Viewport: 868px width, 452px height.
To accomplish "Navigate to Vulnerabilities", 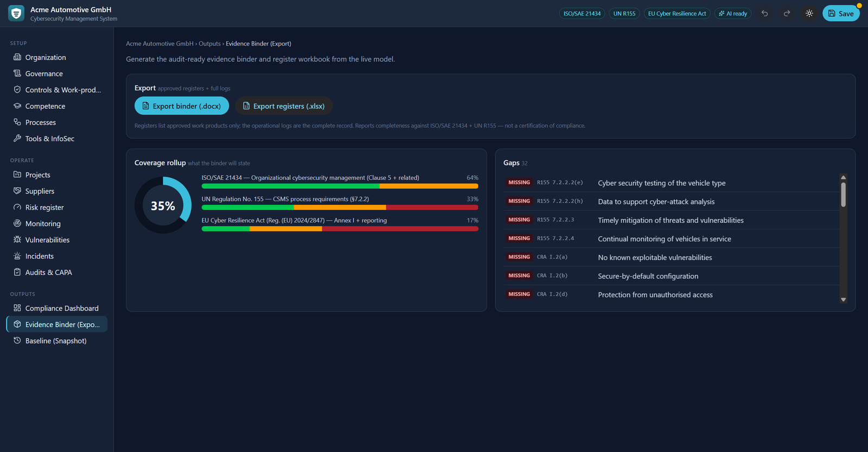I will pos(57,240).
